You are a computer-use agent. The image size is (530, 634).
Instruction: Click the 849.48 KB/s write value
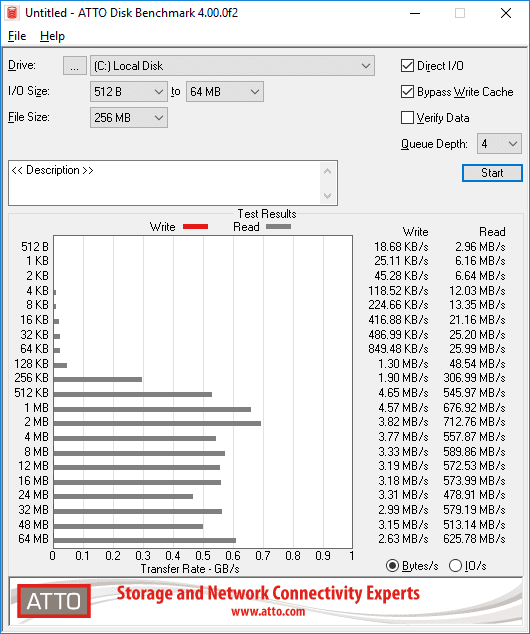click(398, 349)
